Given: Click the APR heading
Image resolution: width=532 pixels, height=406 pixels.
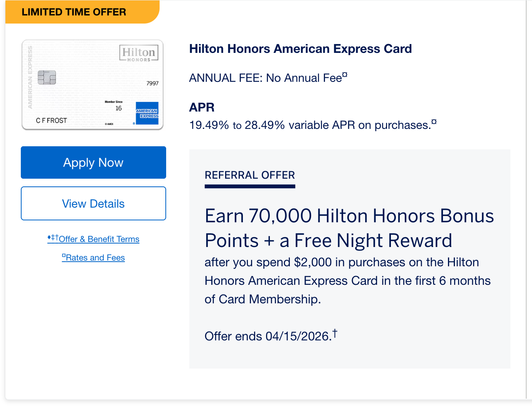Looking at the screenshot, I should tap(202, 107).
